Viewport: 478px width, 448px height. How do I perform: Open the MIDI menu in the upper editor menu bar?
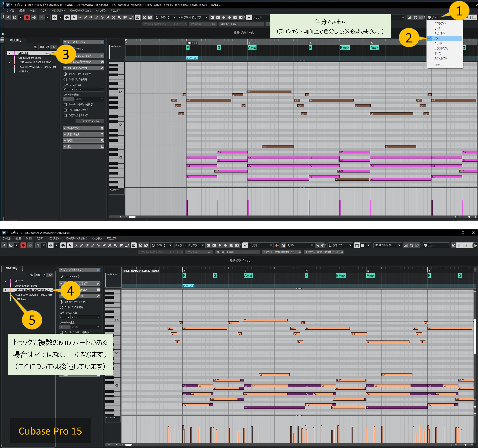32,11
